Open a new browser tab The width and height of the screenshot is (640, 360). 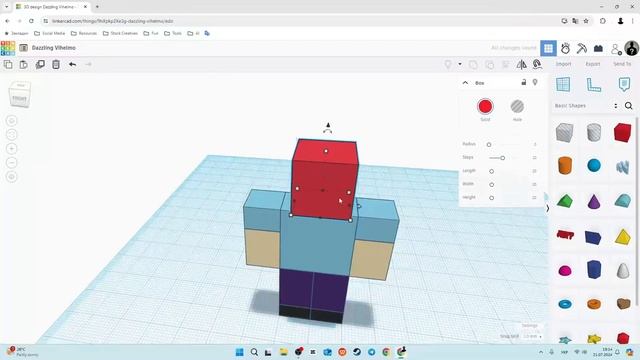pyautogui.click(x=97, y=7)
